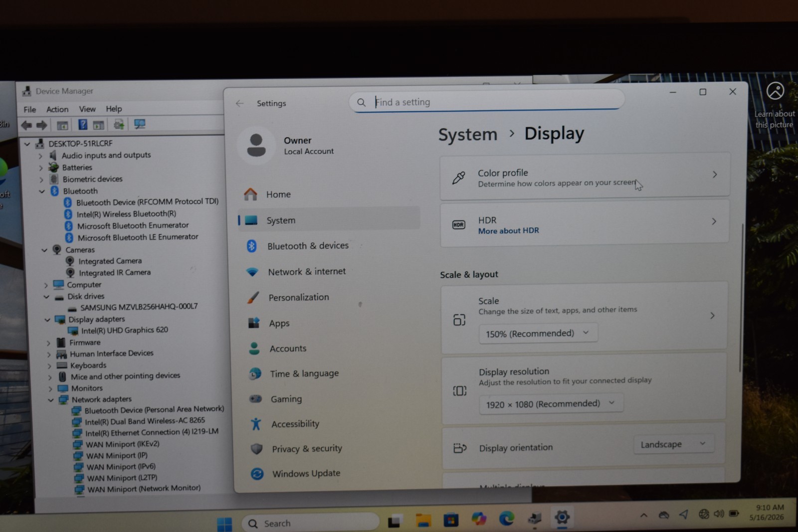This screenshot has width=798, height=532.
Task: Select SAMSUNG MZVLB256HAHQ-000L7 disk drive
Action: coord(139,307)
